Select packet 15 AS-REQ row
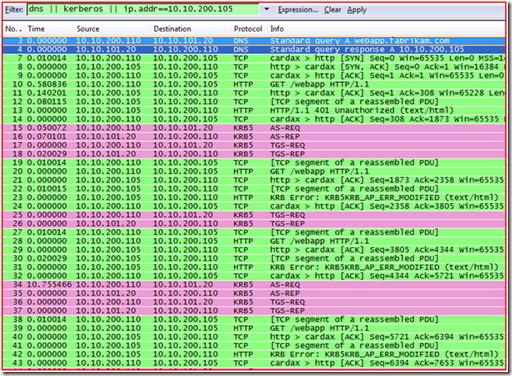512x376 pixels. [254, 128]
